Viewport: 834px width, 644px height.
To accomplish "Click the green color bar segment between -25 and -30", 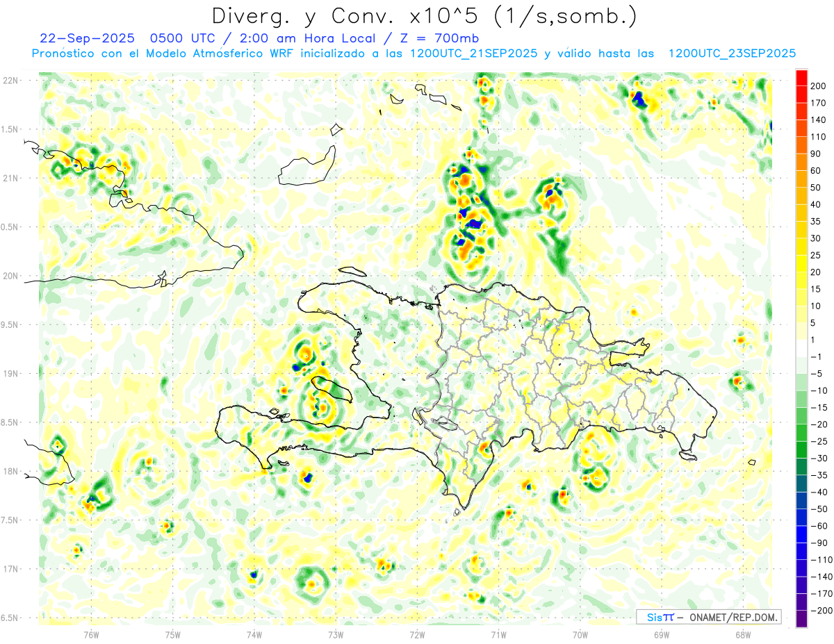I will [801, 449].
